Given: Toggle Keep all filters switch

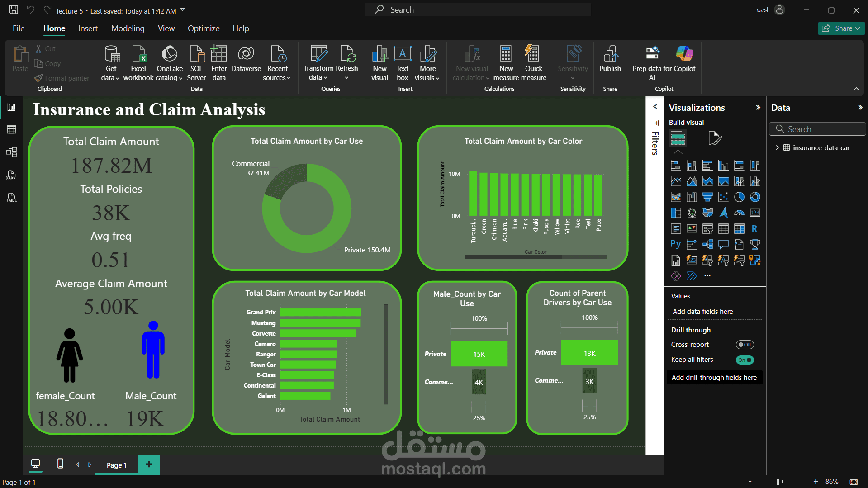Looking at the screenshot, I should (745, 360).
